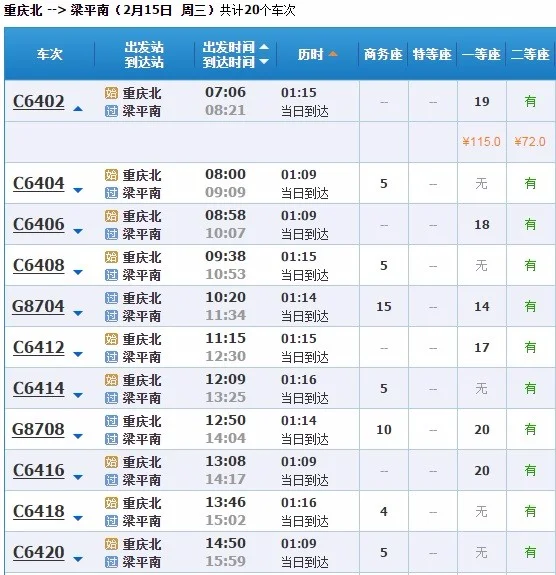Viewport: 556px width, 575px height.
Task: Sort descending by arrival time arrow
Action: 264,62
